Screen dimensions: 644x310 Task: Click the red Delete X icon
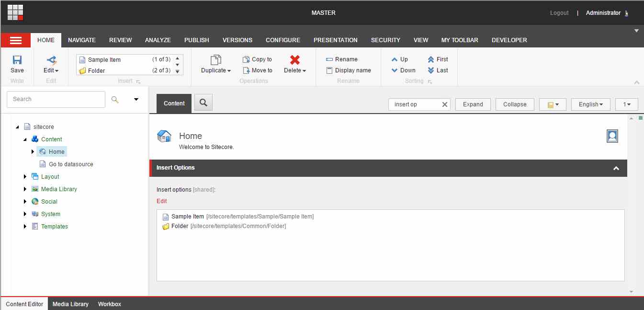[295, 60]
